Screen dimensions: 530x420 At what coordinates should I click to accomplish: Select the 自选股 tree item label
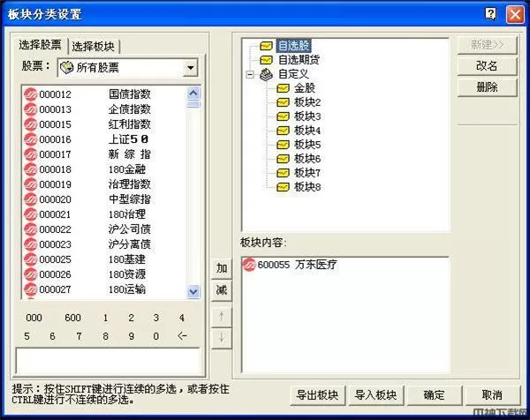pos(293,46)
